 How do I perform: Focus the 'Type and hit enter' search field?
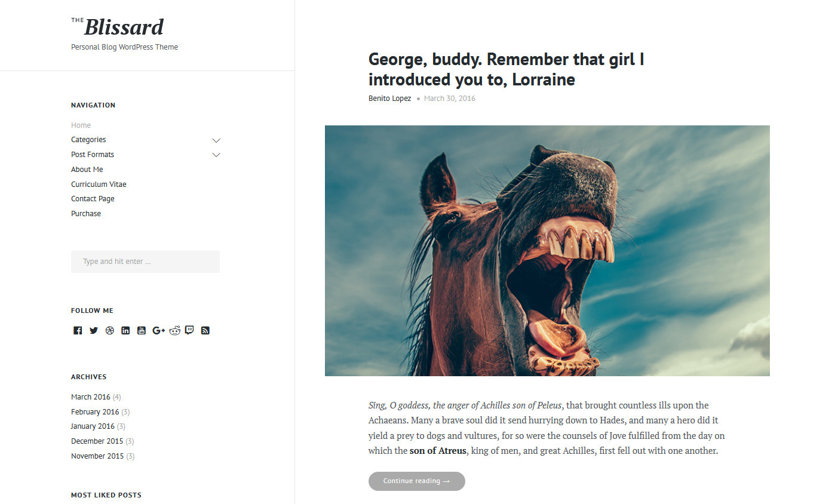(x=145, y=262)
